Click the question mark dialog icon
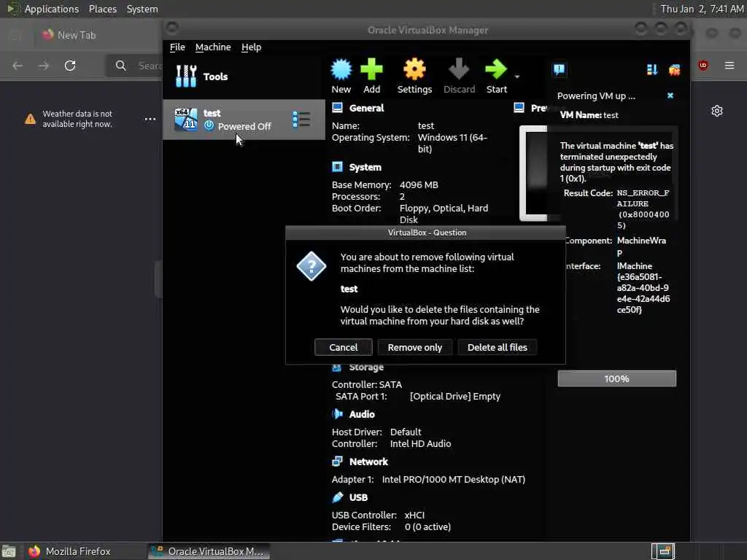This screenshot has width=747, height=560. (x=311, y=265)
